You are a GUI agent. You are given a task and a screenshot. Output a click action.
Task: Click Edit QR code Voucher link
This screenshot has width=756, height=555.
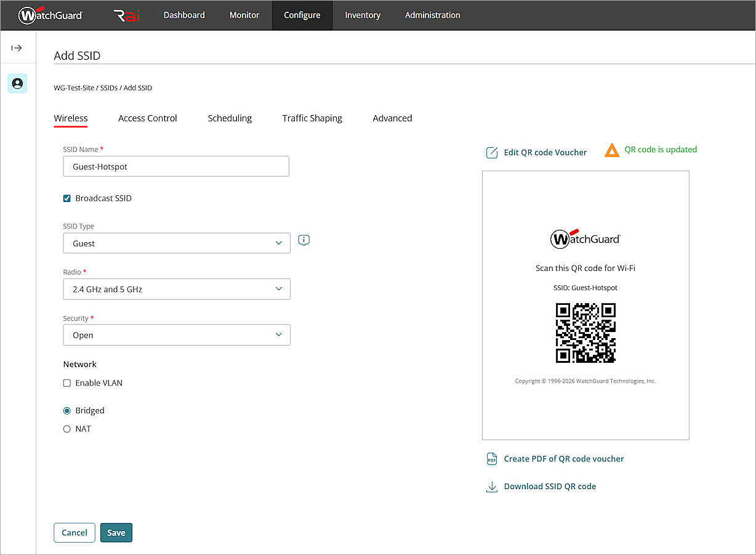[x=545, y=153]
